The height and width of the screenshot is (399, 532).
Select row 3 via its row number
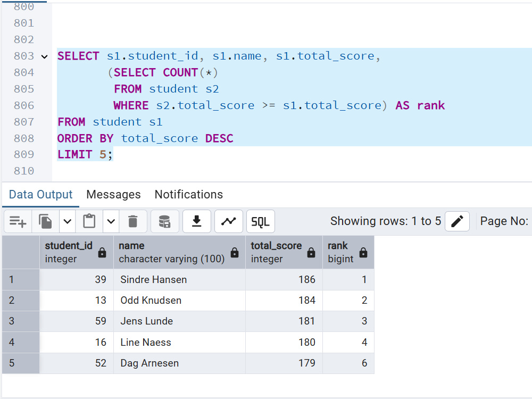21,321
